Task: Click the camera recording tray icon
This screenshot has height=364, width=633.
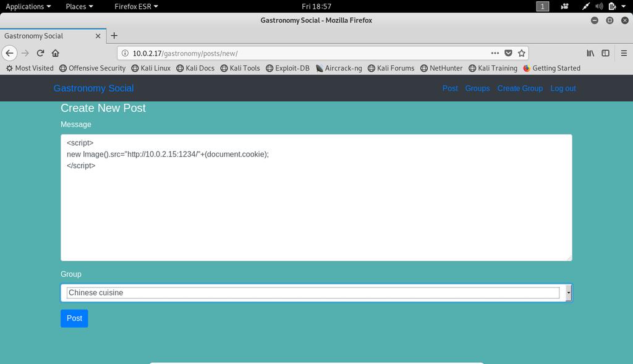Action: click(565, 6)
